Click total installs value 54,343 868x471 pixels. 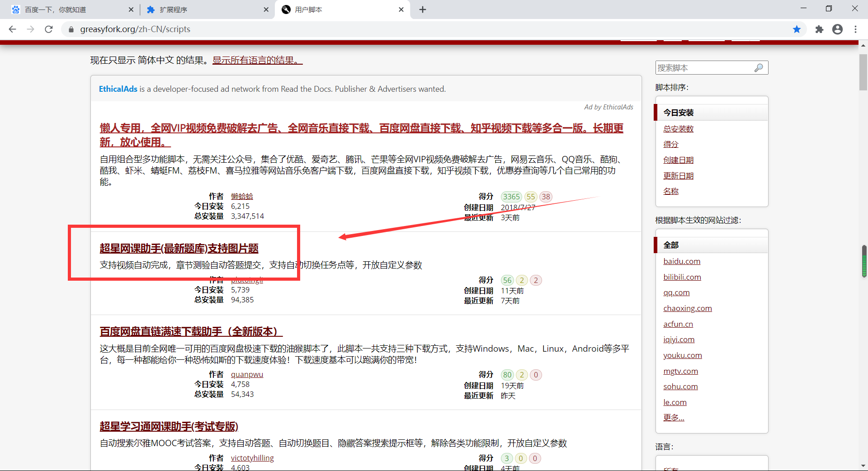[x=242, y=394]
